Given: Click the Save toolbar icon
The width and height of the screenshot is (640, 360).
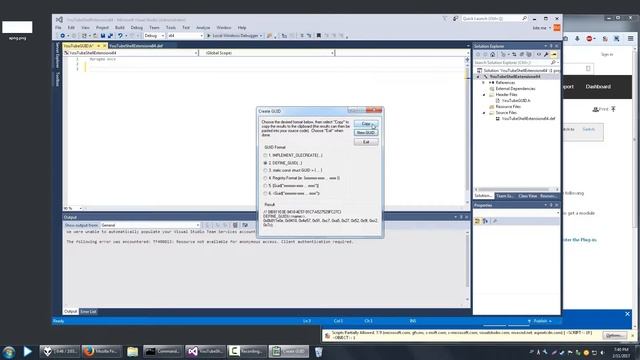Looking at the screenshot, I should click(x=103, y=36).
